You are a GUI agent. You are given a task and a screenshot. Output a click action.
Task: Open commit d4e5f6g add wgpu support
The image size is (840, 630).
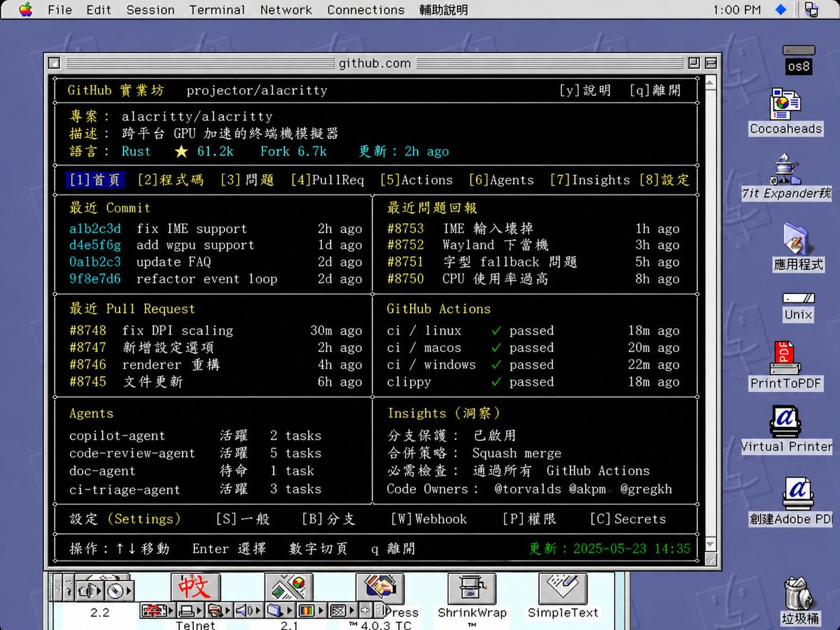[x=216, y=246]
